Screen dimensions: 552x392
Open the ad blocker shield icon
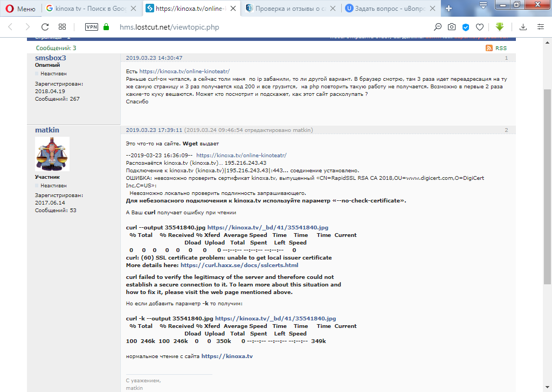tap(465, 27)
